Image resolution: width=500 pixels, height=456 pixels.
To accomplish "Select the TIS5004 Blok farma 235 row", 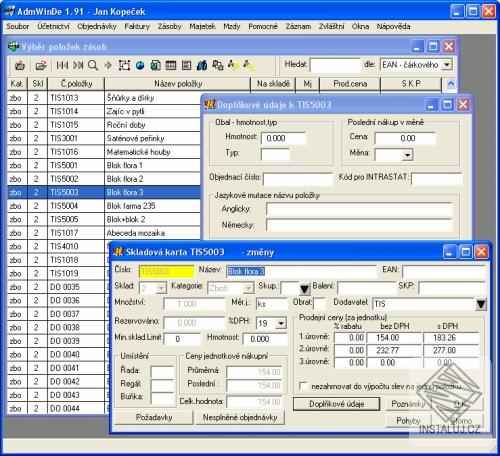I will click(104, 206).
